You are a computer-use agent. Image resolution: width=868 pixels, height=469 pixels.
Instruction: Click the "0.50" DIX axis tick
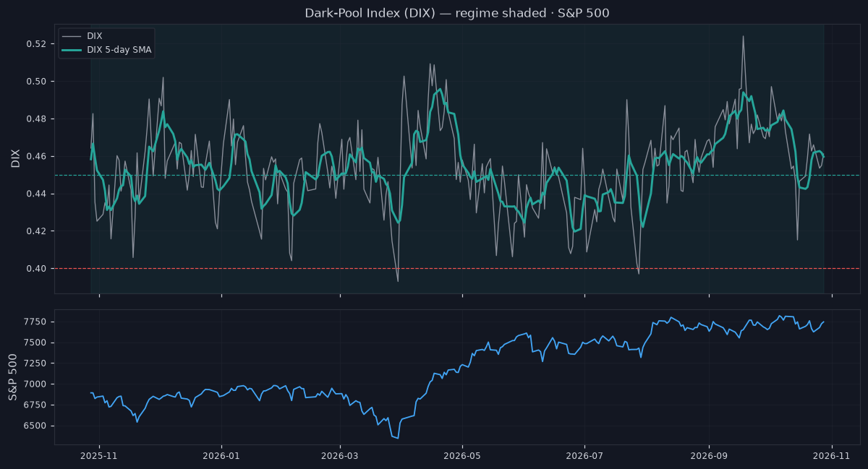tap(36, 82)
